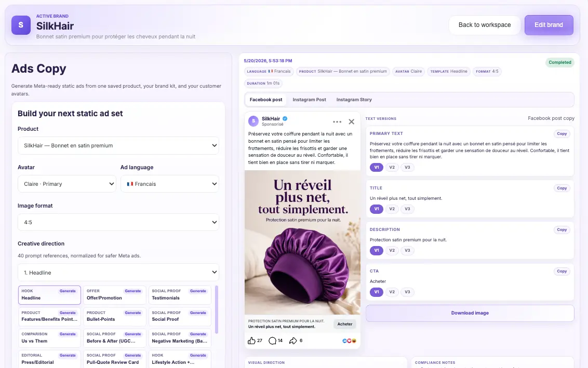
Task: Select V2 for Title
Action: [392, 209]
